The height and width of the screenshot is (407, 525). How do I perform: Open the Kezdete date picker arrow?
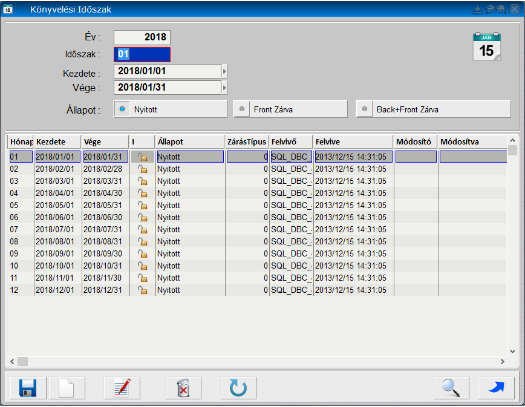(224, 71)
